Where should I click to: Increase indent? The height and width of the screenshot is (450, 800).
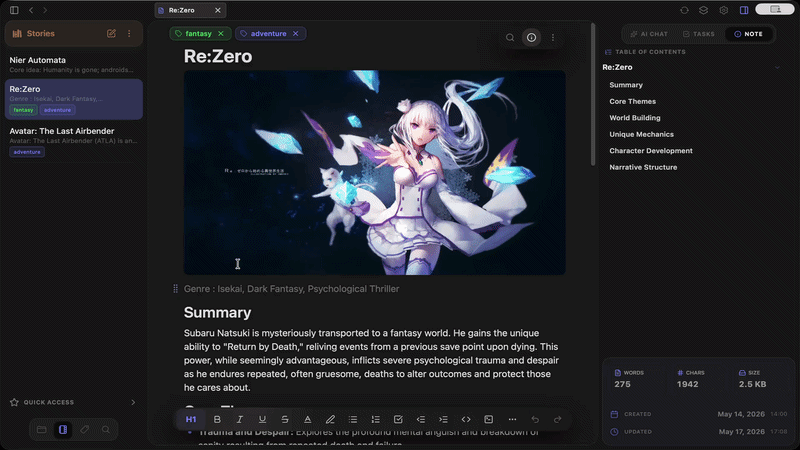click(x=443, y=419)
